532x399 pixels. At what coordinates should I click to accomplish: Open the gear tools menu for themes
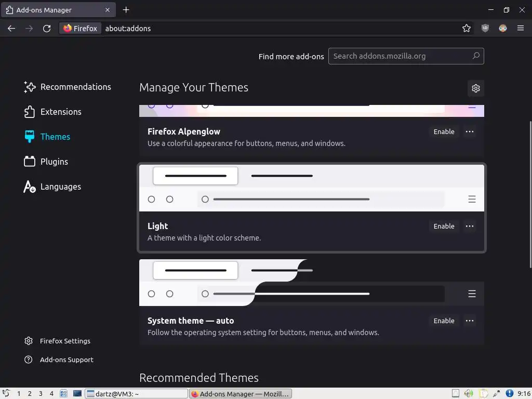tap(476, 88)
